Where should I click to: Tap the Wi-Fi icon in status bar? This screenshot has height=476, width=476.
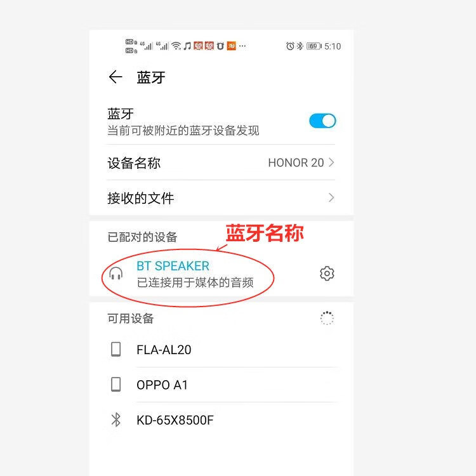pyautogui.click(x=176, y=46)
